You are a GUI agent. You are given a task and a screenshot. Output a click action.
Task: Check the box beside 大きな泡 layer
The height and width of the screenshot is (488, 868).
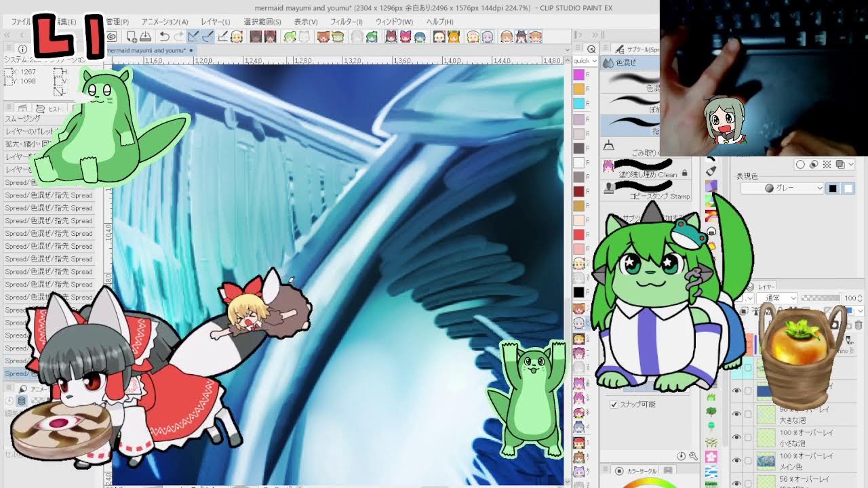[748, 413]
